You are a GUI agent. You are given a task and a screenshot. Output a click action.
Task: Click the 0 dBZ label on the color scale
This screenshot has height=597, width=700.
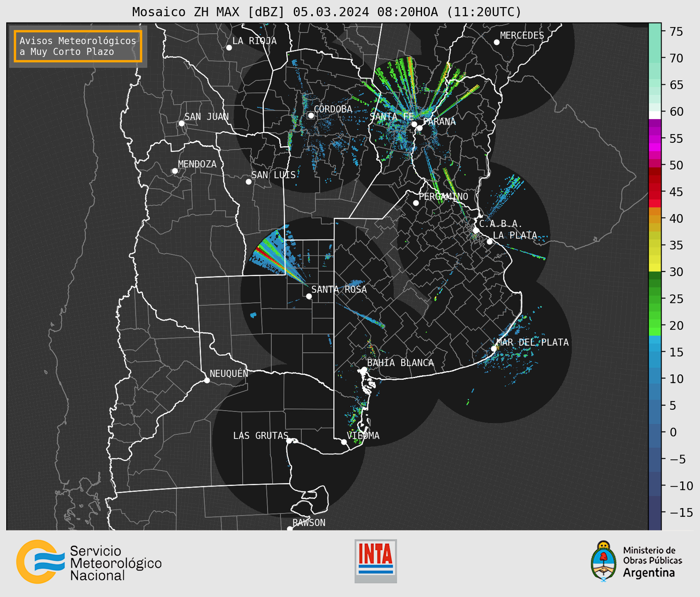[x=673, y=432]
